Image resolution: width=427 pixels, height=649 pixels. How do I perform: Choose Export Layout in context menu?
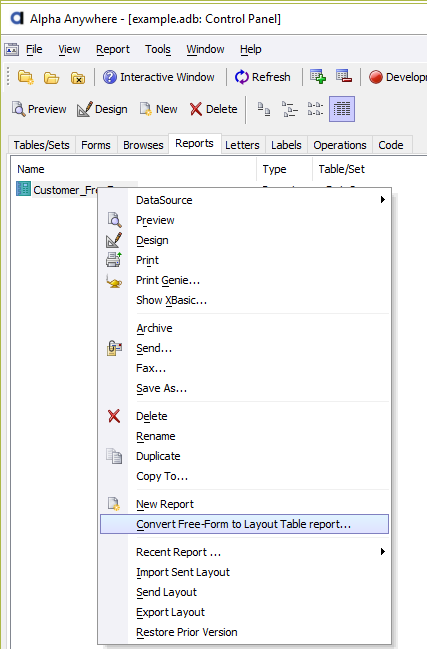pos(244,613)
